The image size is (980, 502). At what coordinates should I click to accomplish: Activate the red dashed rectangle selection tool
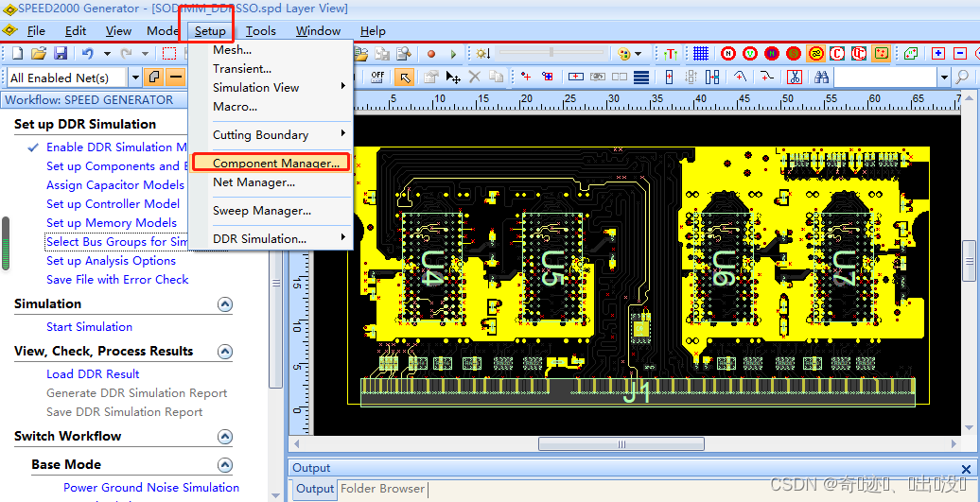[169, 54]
